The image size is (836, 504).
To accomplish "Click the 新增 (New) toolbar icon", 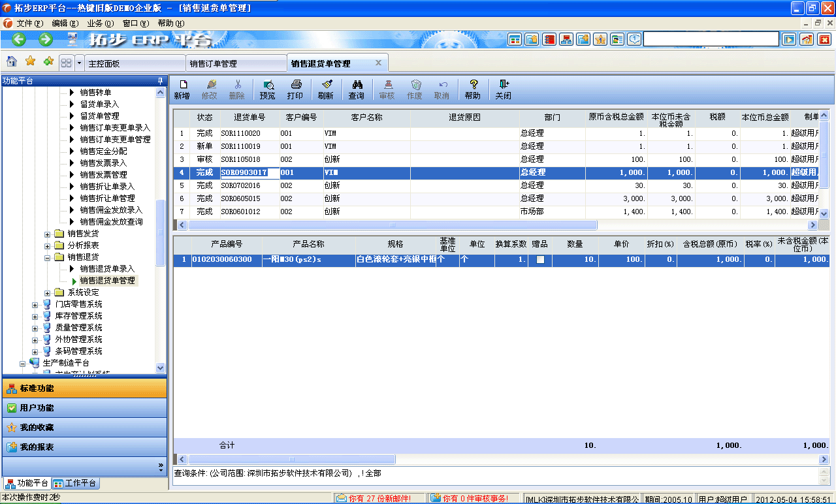I will [183, 89].
